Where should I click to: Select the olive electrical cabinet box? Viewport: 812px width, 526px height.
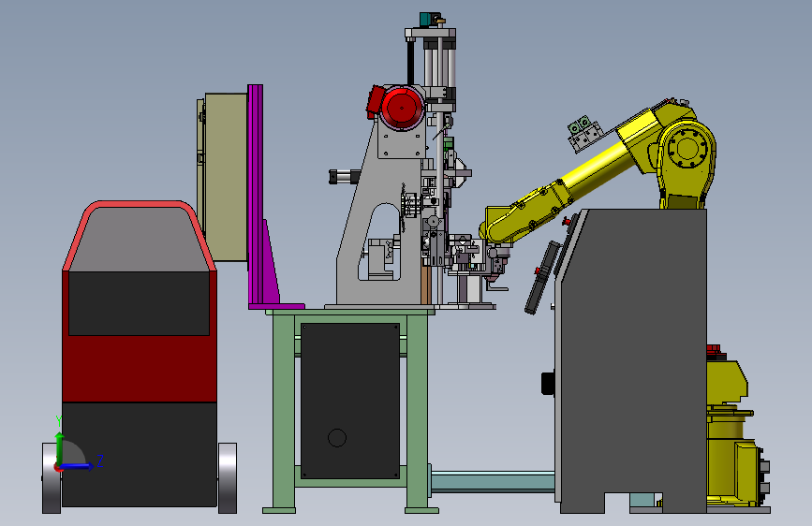click(x=226, y=177)
